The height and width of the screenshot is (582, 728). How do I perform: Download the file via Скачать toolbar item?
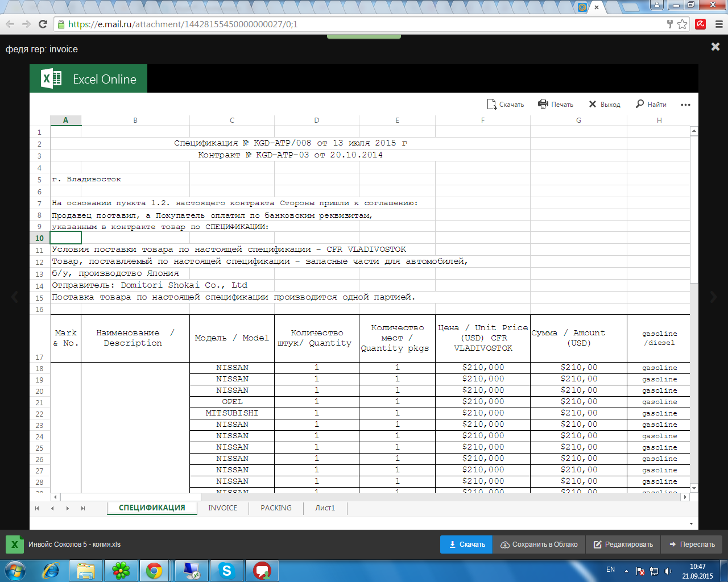(x=505, y=105)
